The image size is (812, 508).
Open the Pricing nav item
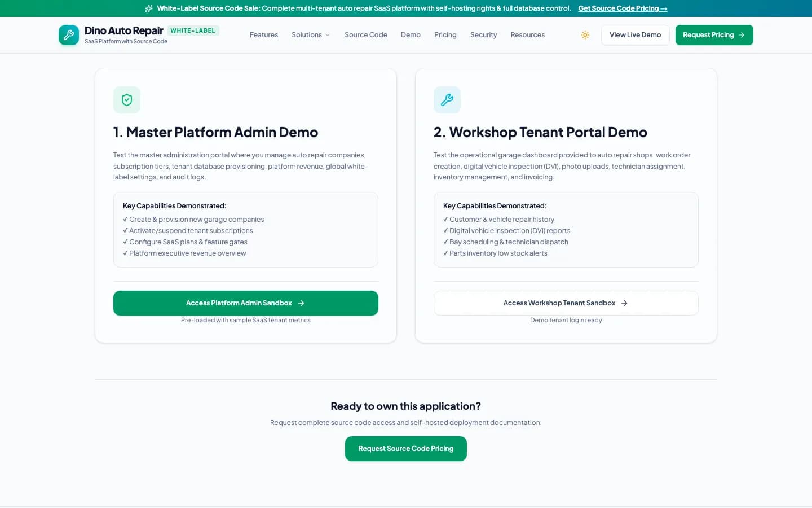(445, 35)
